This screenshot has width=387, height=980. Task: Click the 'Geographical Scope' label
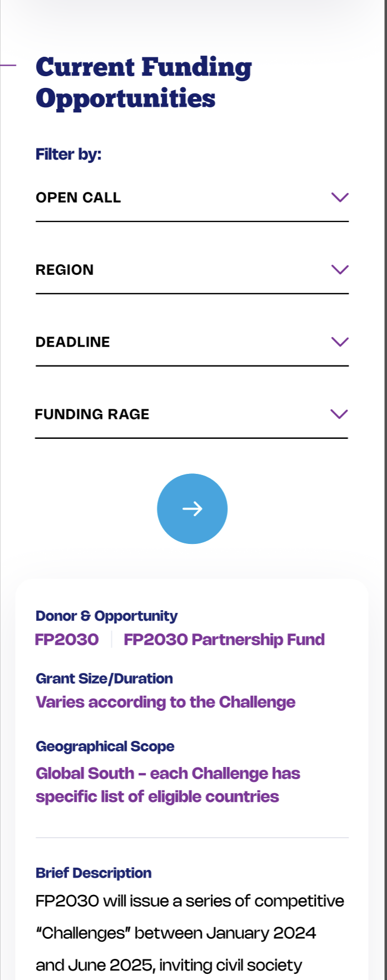[x=105, y=746]
